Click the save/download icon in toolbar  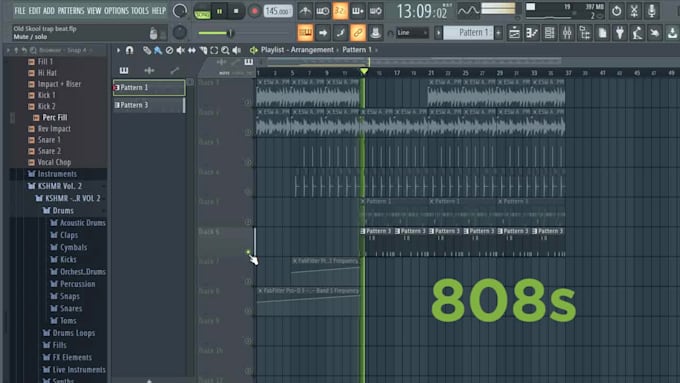(672, 33)
